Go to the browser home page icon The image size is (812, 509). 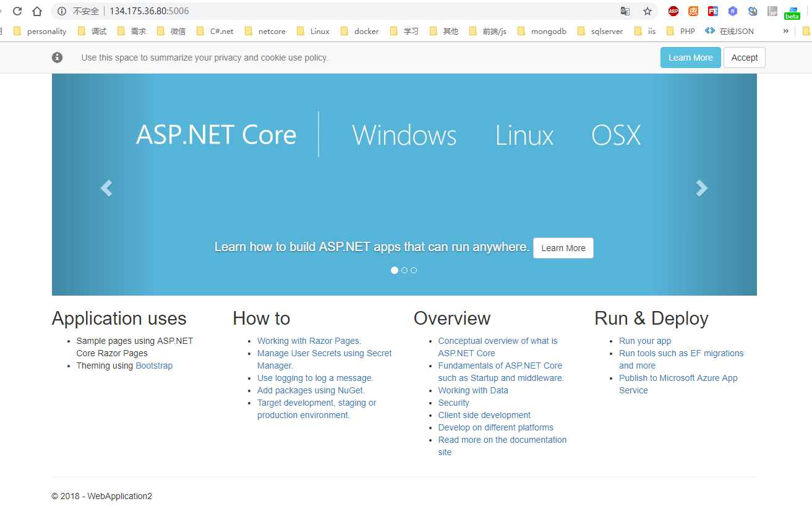pyautogui.click(x=37, y=11)
